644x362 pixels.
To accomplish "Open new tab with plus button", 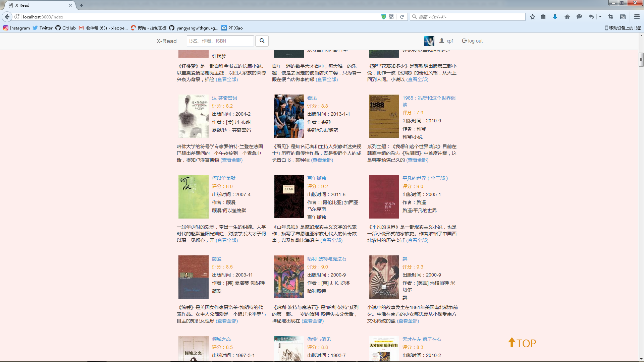I will [x=82, y=5].
